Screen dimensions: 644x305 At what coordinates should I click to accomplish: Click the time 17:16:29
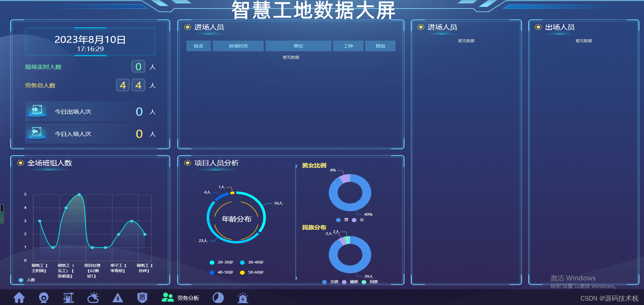[90, 49]
